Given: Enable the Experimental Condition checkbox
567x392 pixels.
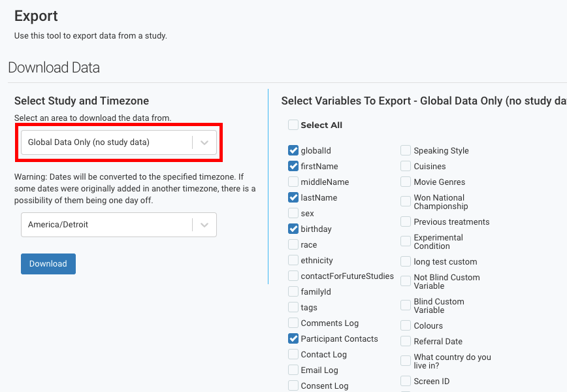Looking at the screenshot, I should 406,241.
